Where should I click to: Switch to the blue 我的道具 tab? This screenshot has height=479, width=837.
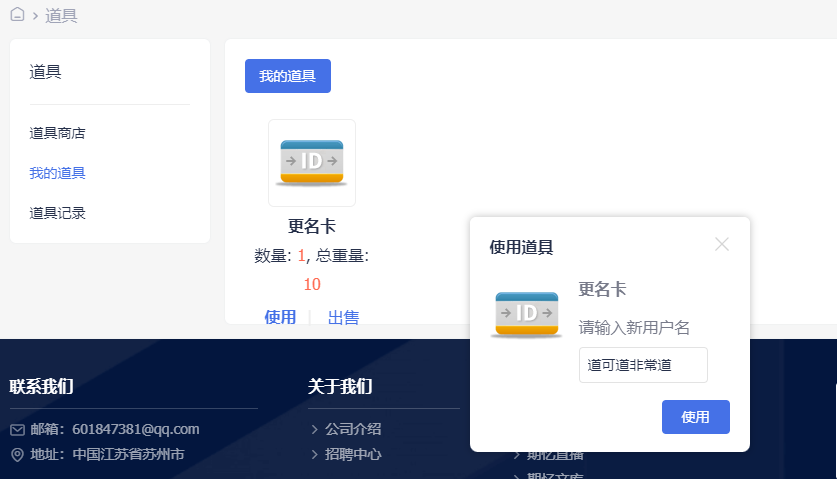tap(287, 76)
